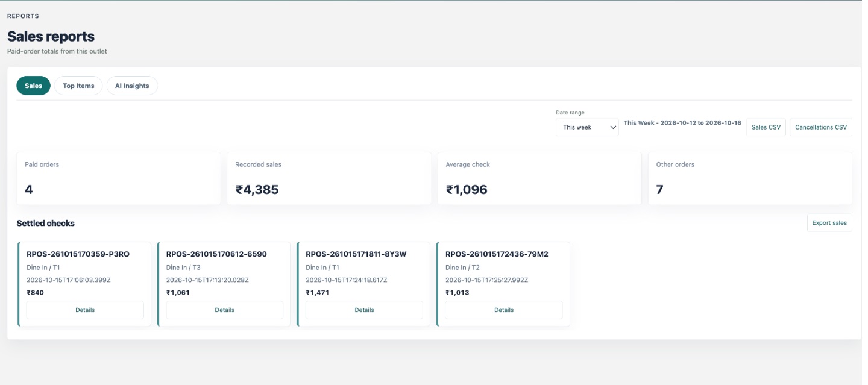Open the Top Items tab
Viewport: 868px width, 385px height.
click(x=78, y=86)
